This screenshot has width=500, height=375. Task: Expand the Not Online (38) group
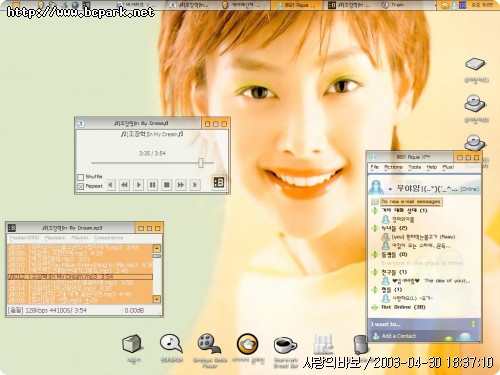tap(375, 307)
